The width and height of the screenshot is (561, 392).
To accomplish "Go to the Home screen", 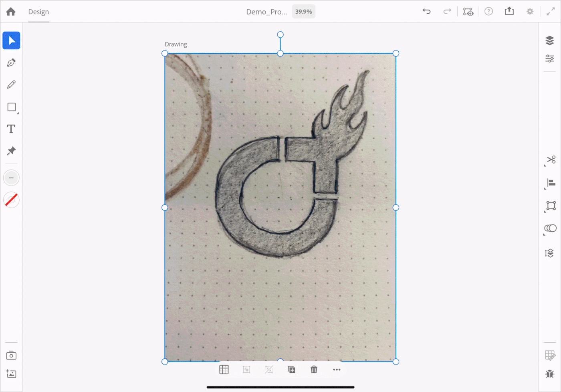I will (x=11, y=12).
